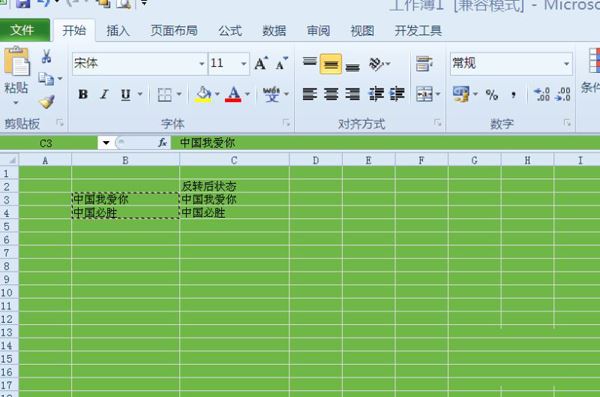600x397 pixels.
Task: Open the 文件 menu
Action: point(22,30)
